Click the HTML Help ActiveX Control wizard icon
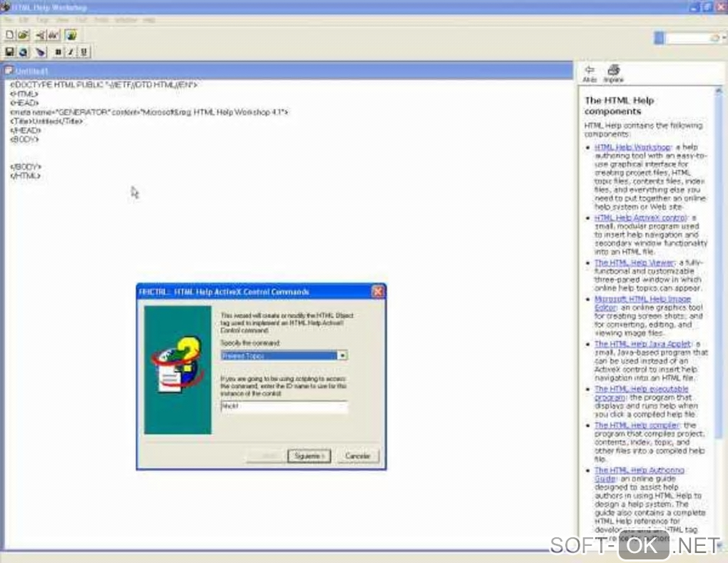Screen dimensions: 728x563 71,35
